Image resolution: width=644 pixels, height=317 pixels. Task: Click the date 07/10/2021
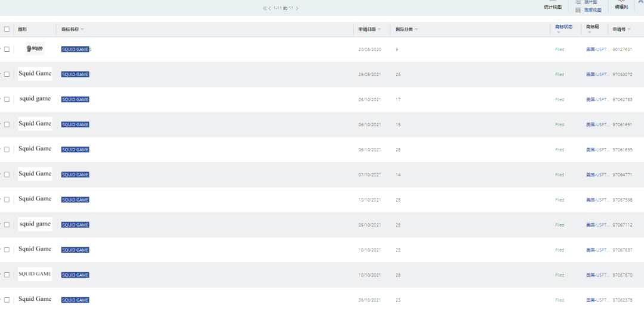point(370,175)
